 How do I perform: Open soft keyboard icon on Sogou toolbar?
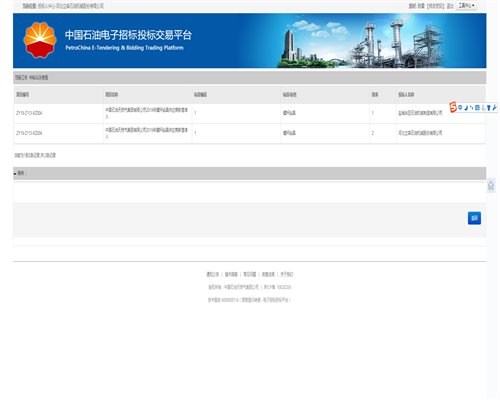coord(477,107)
